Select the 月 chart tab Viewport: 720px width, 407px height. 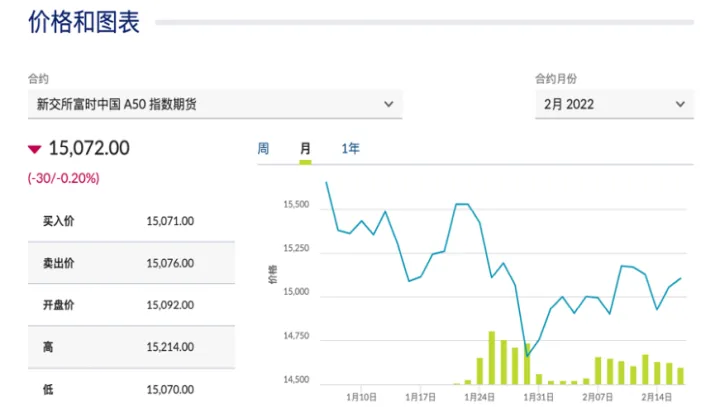[x=305, y=148]
